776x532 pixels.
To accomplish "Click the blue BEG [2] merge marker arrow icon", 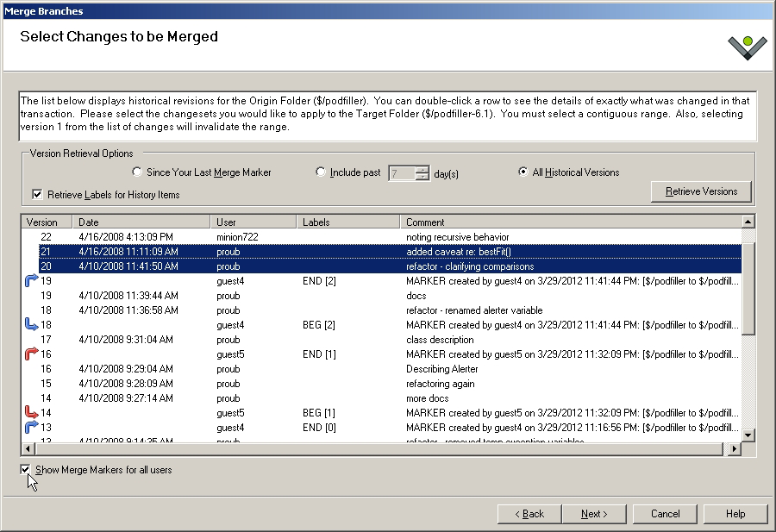I will (32, 325).
